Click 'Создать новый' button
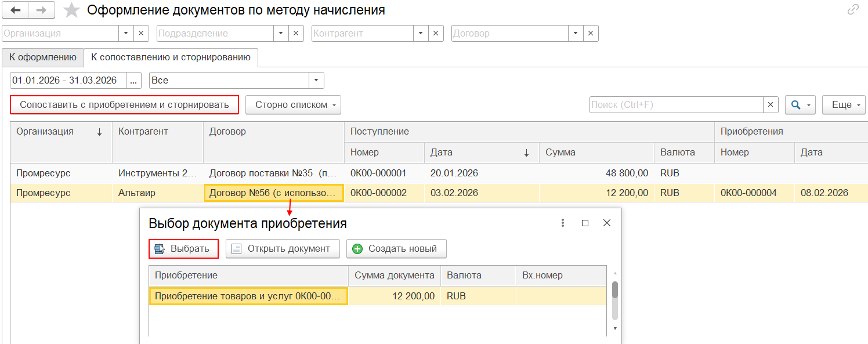868x344 pixels. pos(396,249)
